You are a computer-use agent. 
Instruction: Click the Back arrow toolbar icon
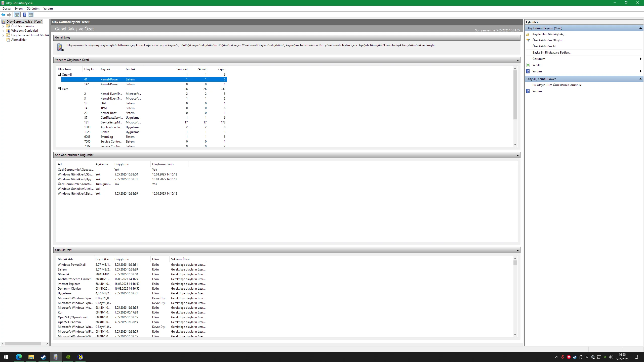pos(3,15)
